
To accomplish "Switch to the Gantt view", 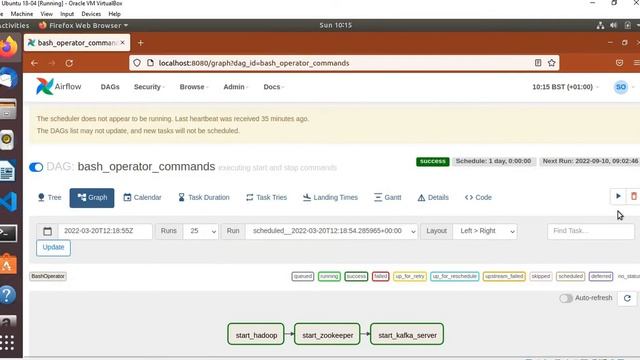I will coord(388,198).
